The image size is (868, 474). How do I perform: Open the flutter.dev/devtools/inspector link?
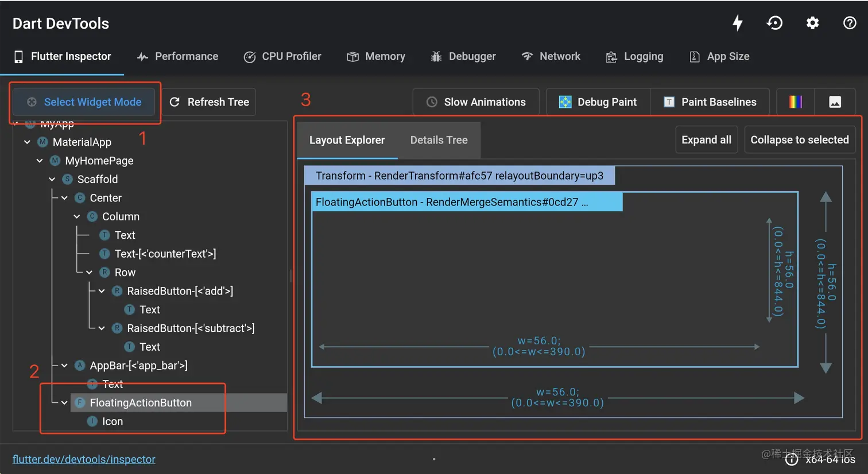point(84,459)
